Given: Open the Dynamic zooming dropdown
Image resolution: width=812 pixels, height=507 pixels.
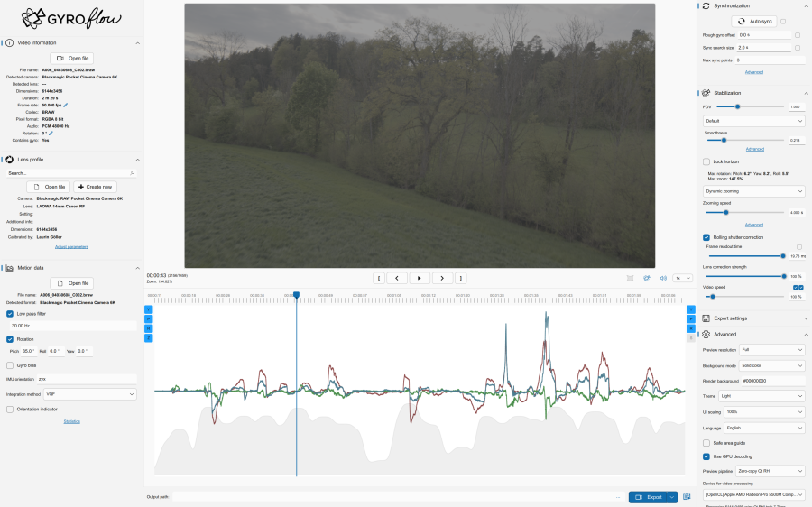Looking at the screenshot, I should coord(754,191).
